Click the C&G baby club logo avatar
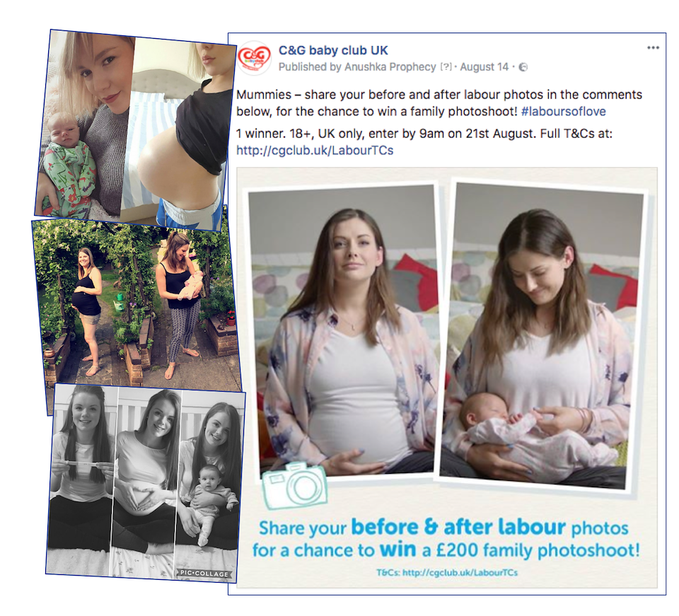Screen dimensions: 679x616 coord(254,58)
